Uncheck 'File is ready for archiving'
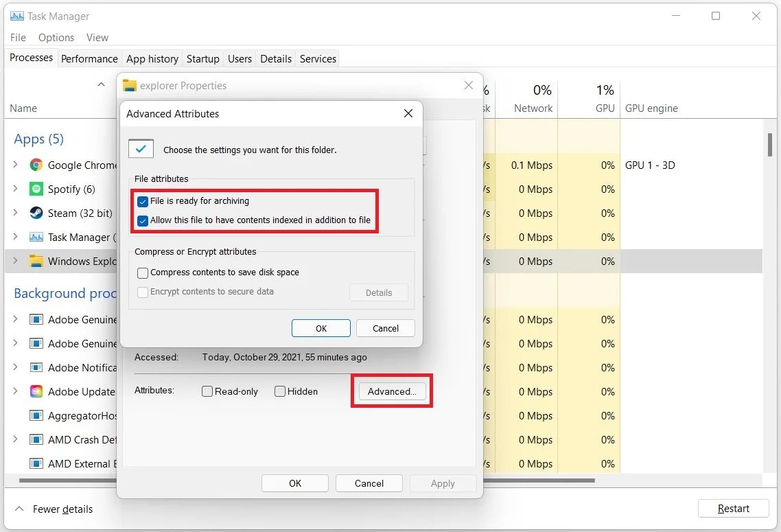781x532 pixels. pos(142,201)
